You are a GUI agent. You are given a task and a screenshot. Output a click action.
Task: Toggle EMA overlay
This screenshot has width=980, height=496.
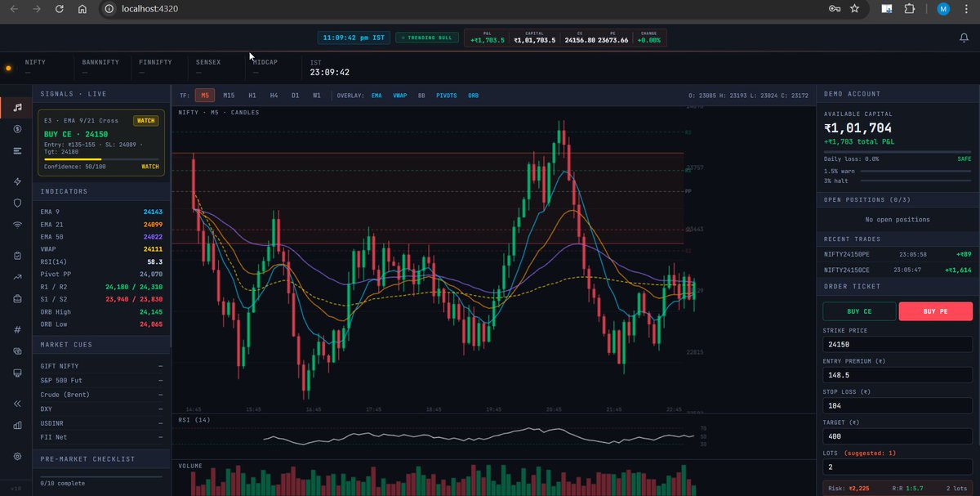[x=376, y=96]
